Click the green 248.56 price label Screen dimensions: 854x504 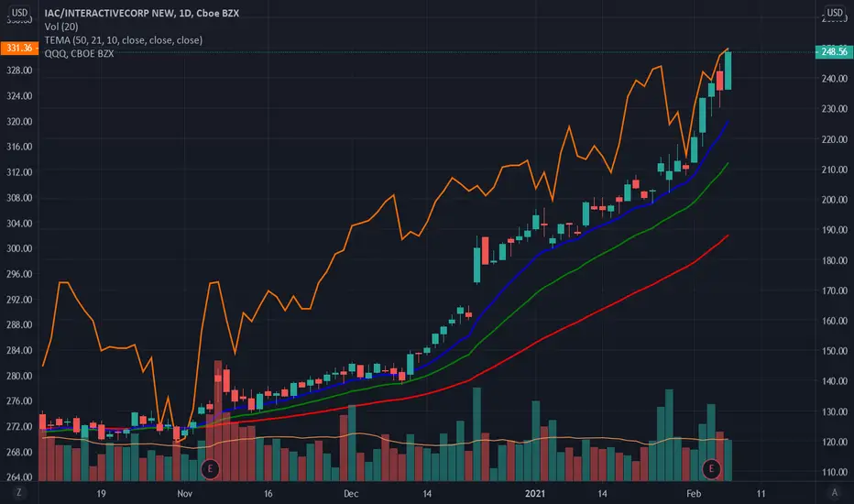(834, 51)
